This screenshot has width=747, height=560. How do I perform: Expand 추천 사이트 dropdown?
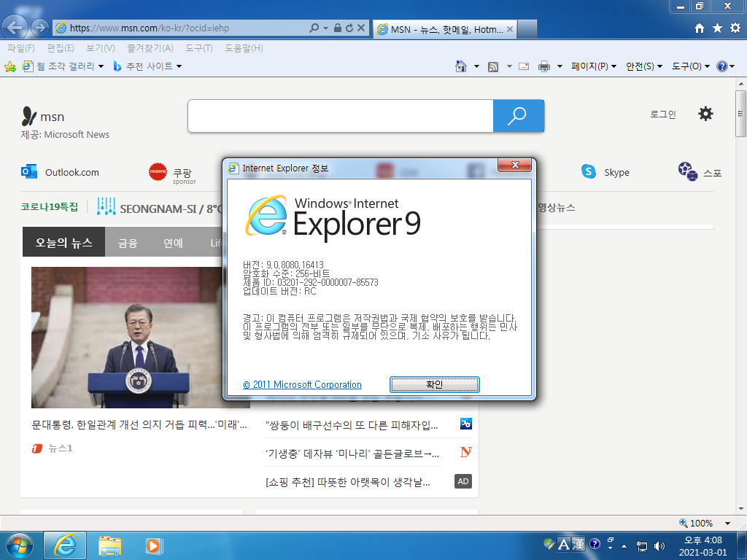coord(179,66)
